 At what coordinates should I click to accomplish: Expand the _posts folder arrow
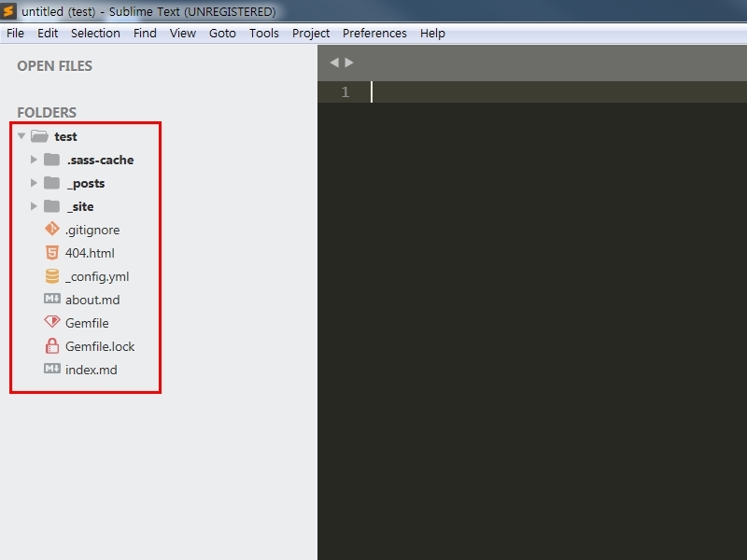tap(35, 183)
